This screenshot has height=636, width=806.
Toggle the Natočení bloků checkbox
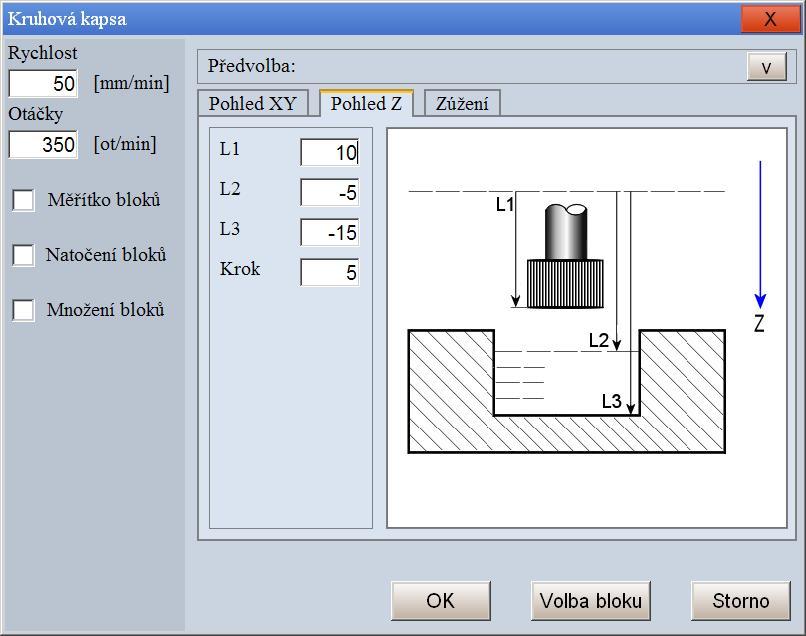pos(24,255)
